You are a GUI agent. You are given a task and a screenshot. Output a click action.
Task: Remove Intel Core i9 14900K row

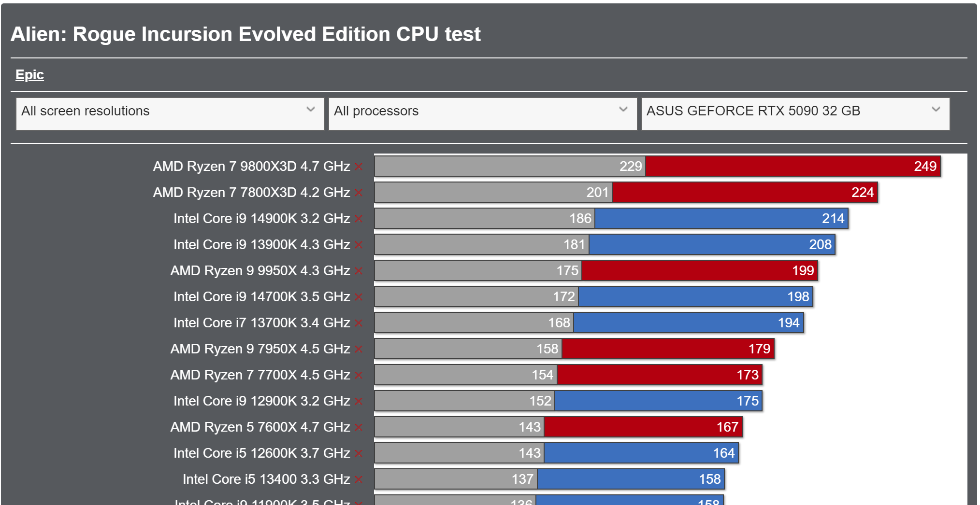point(359,219)
